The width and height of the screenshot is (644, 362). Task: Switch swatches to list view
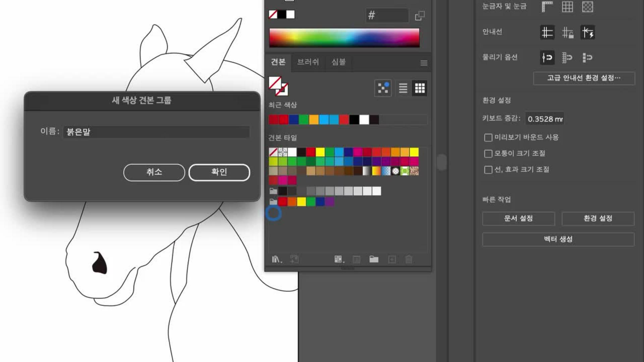(403, 88)
